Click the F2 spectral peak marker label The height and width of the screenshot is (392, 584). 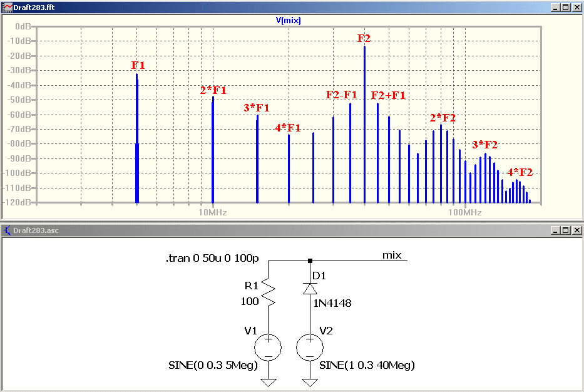click(364, 38)
